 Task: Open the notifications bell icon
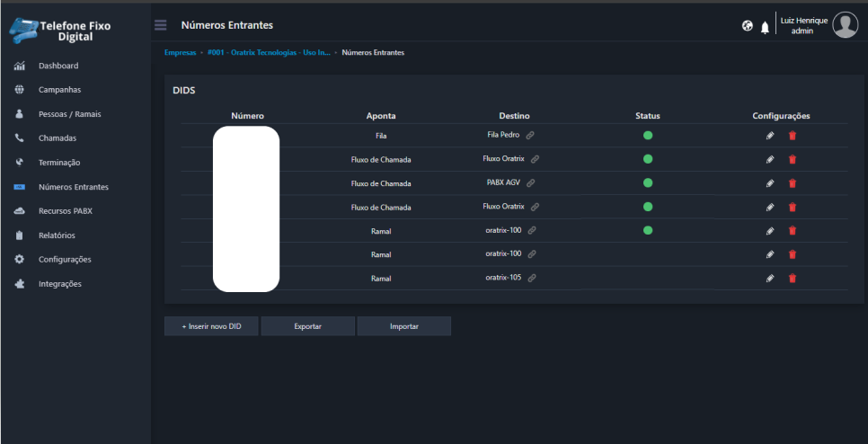click(x=765, y=27)
